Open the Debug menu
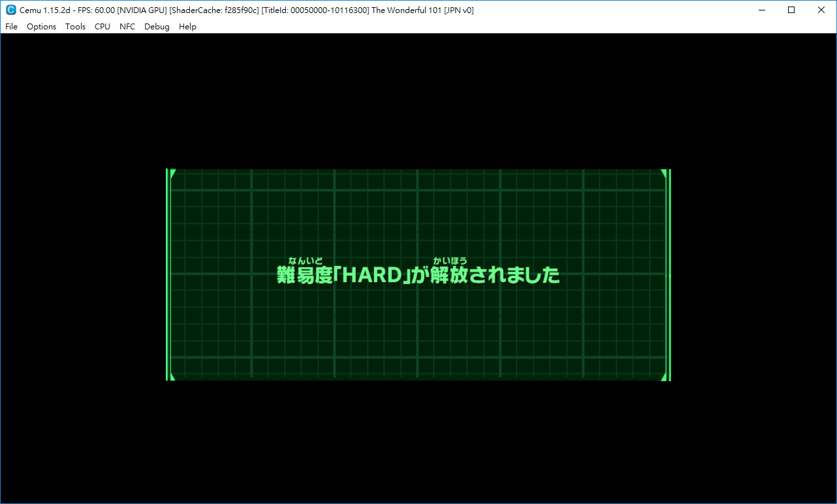This screenshot has height=504, width=837. [x=157, y=27]
